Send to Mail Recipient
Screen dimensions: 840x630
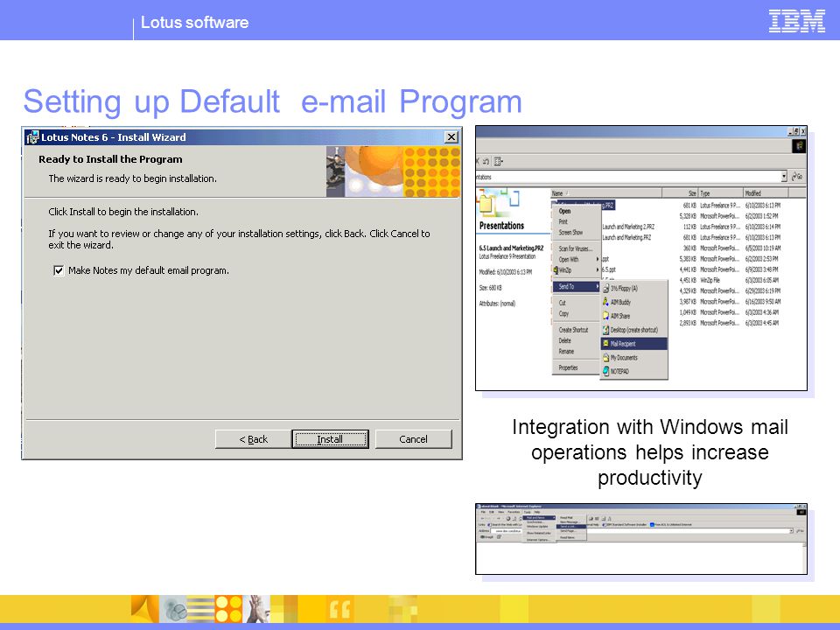click(x=634, y=343)
